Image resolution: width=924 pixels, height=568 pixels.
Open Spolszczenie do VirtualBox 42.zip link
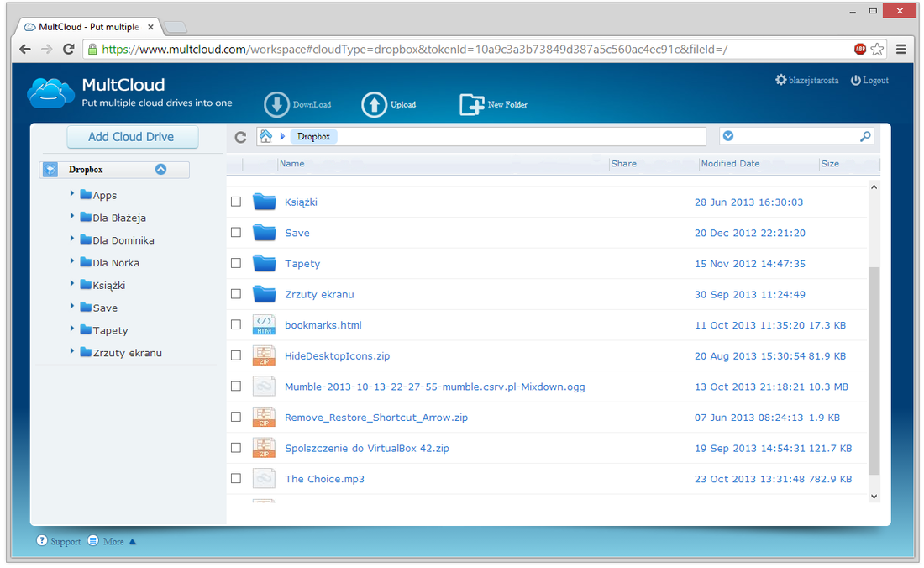(366, 449)
